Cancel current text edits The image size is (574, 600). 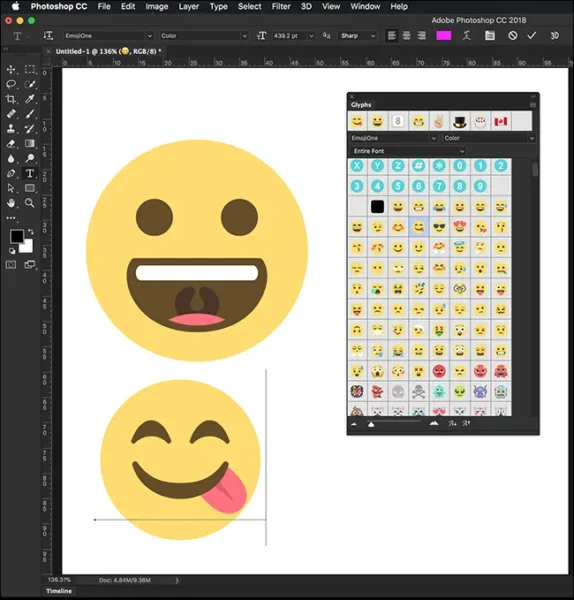(x=513, y=36)
